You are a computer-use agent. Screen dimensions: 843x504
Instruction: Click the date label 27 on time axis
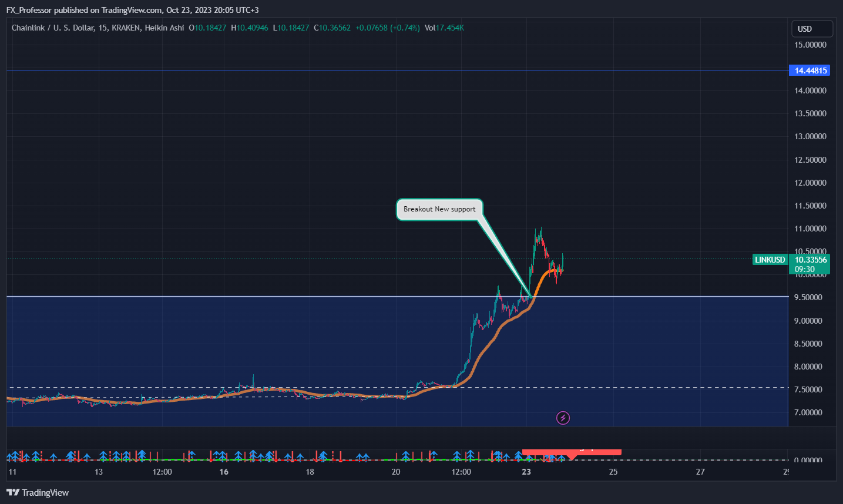pos(700,472)
